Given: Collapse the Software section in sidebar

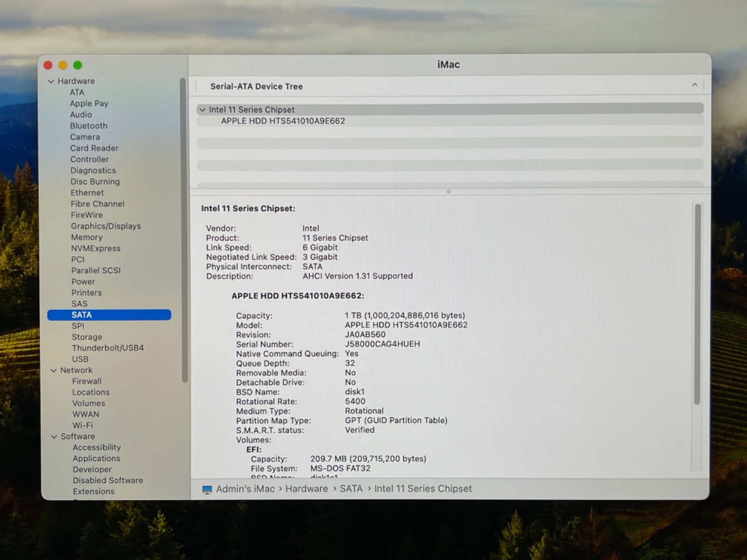Looking at the screenshot, I should click(x=54, y=437).
